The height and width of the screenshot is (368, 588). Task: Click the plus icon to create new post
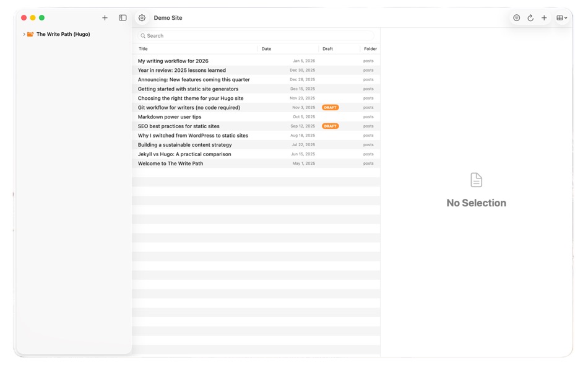pos(544,17)
